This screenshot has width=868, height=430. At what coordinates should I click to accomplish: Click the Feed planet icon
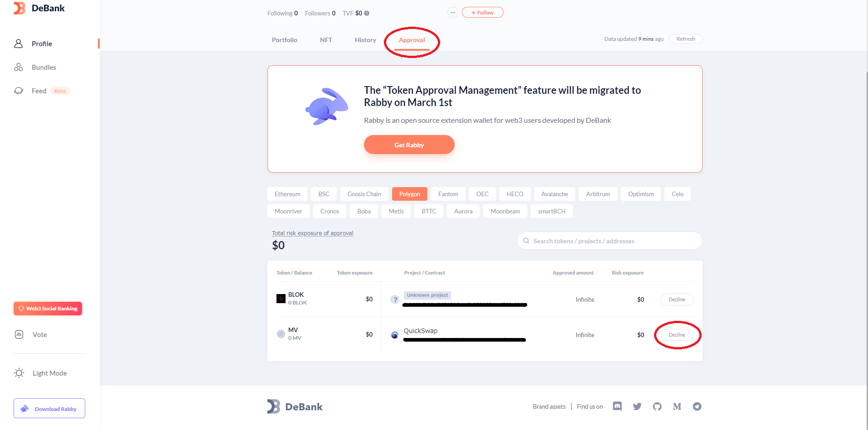19,91
